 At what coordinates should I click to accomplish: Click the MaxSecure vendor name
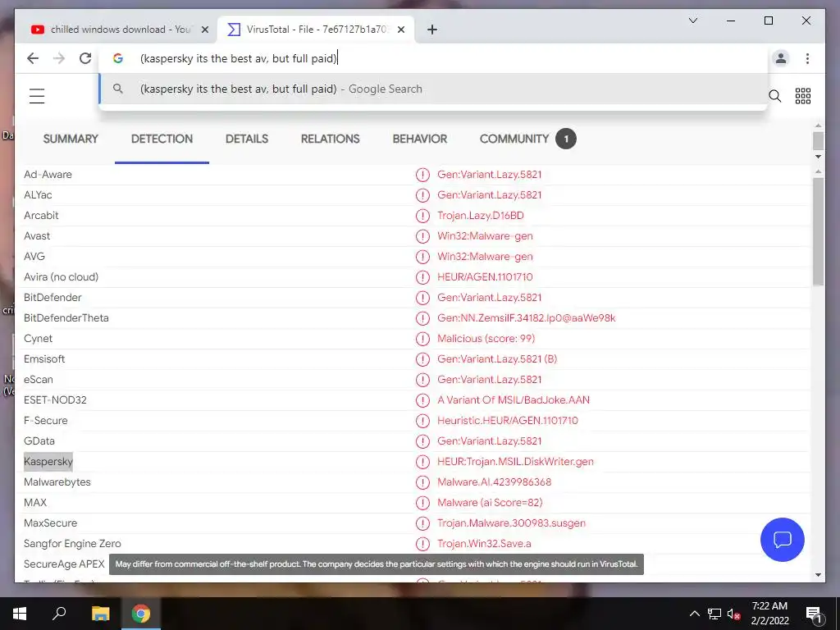(50, 523)
